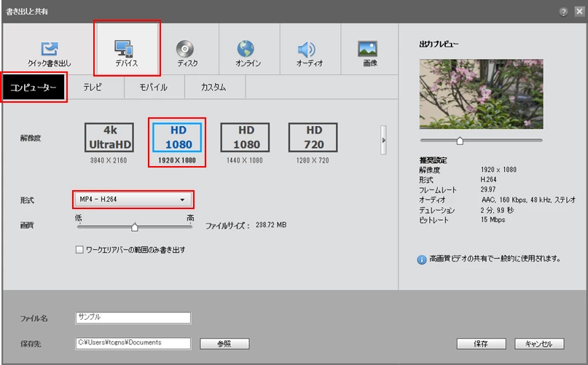Click the recommended 形式 value H.264
This screenshot has height=365, width=588.
click(x=488, y=180)
